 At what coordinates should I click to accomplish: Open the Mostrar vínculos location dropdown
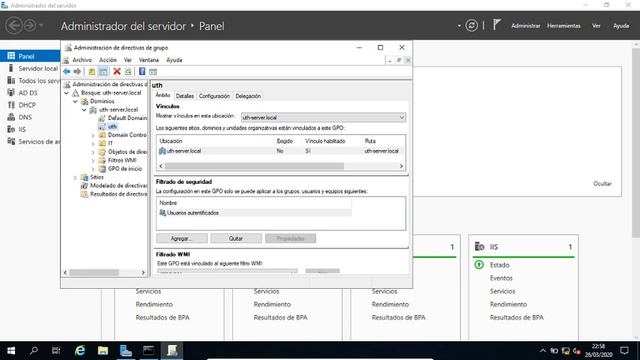pyautogui.click(x=323, y=117)
